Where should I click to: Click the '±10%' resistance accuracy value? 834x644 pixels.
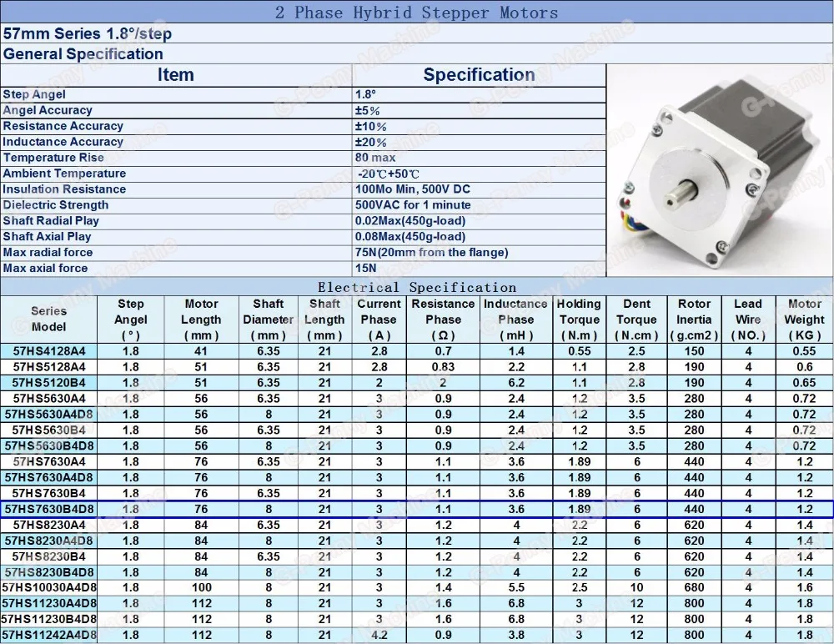tap(371, 127)
